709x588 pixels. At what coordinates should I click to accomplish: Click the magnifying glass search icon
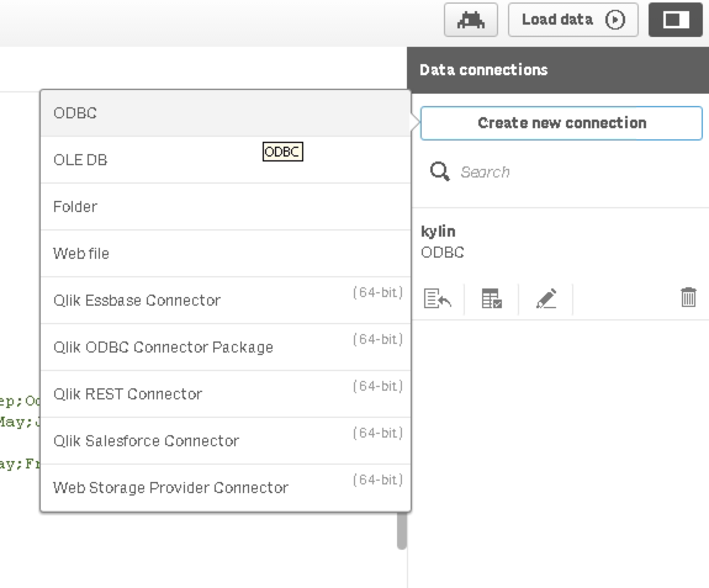click(440, 171)
